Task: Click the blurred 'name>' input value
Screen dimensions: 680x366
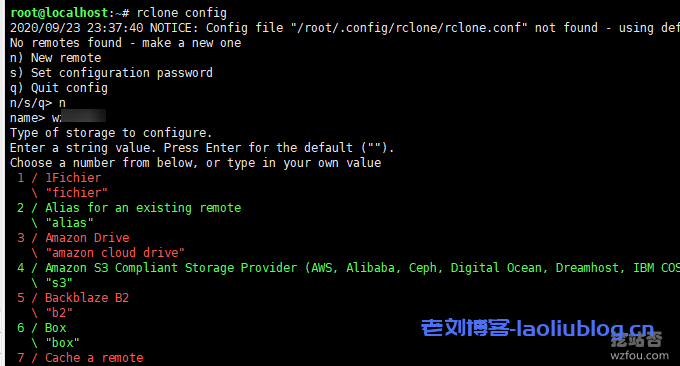Action: [x=79, y=116]
